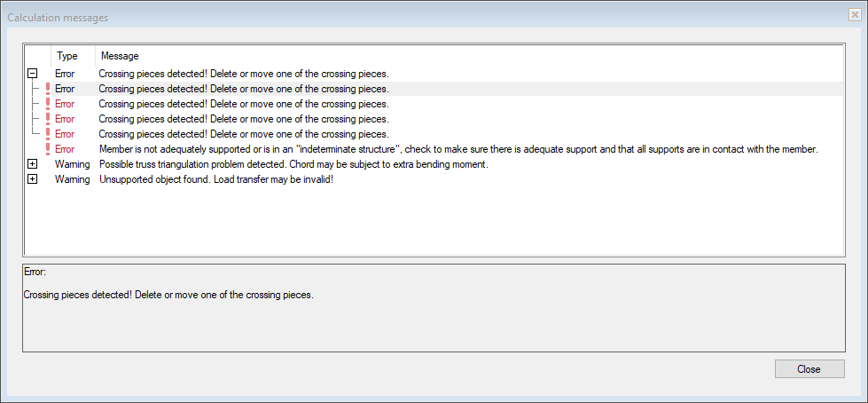Select the Unsupported object found warning message
The width and height of the screenshot is (868, 403).
[215, 179]
